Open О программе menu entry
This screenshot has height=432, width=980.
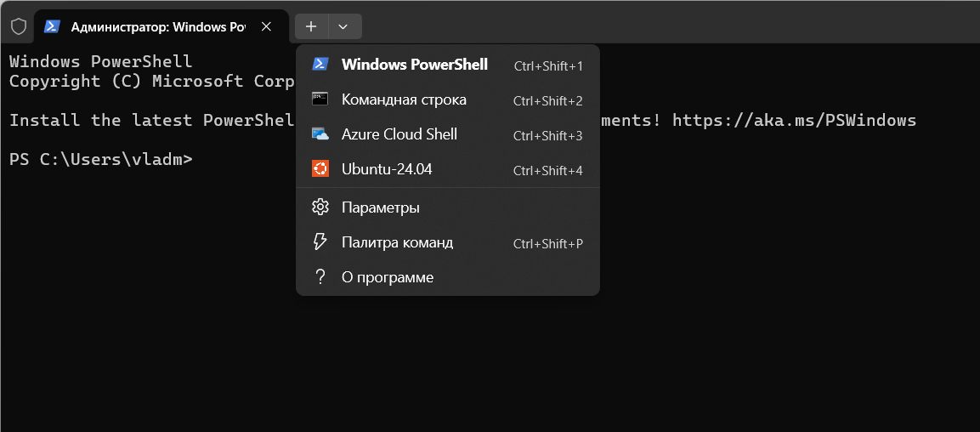(x=447, y=277)
